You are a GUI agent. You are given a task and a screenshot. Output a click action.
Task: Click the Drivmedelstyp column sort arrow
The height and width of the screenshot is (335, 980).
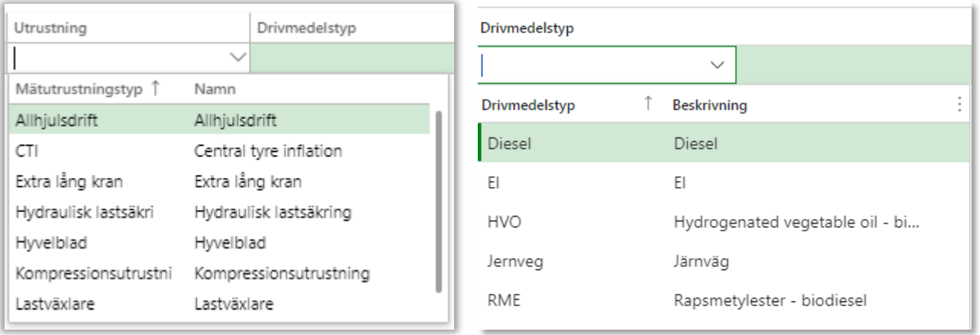649,105
